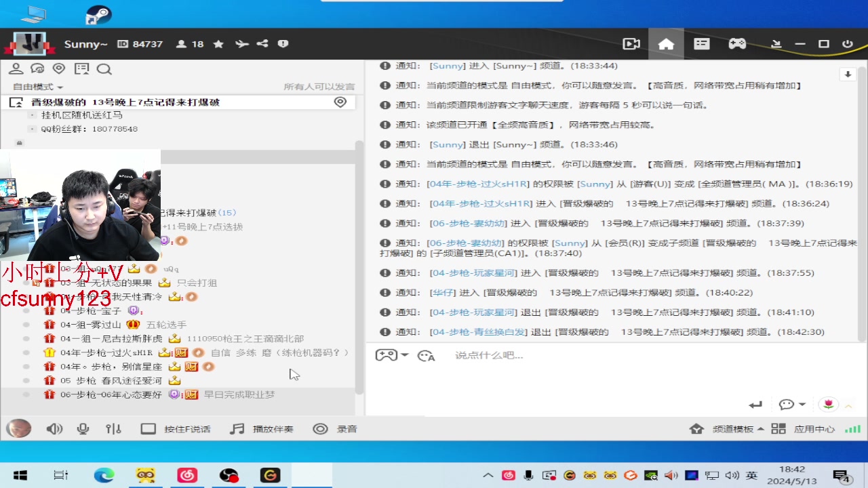
Task: Click the airplane icon in the header
Action: 241,44
